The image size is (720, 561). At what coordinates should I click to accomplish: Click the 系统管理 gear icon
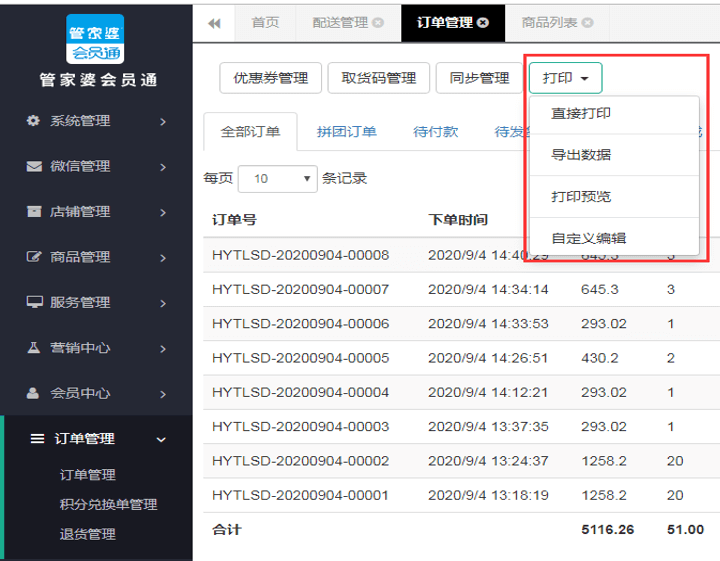click(x=33, y=121)
